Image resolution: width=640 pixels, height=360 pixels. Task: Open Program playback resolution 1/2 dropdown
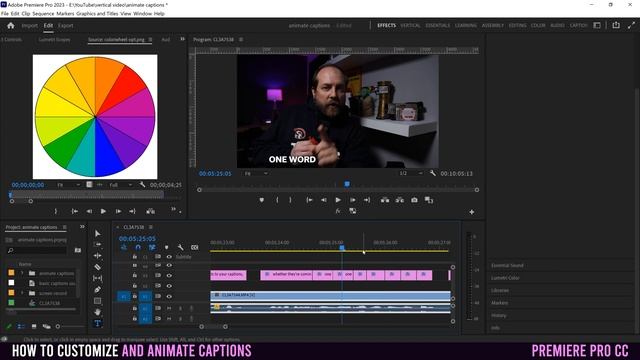[x=411, y=173]
